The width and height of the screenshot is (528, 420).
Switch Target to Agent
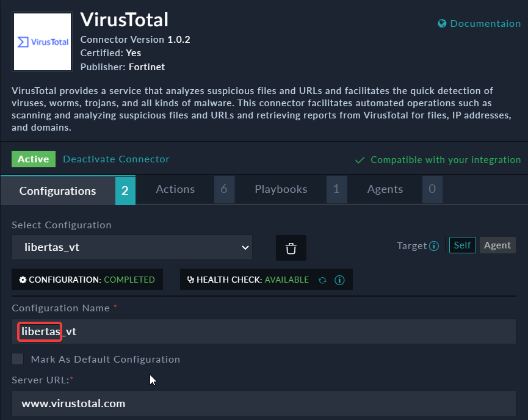click(x=497, y=245)
